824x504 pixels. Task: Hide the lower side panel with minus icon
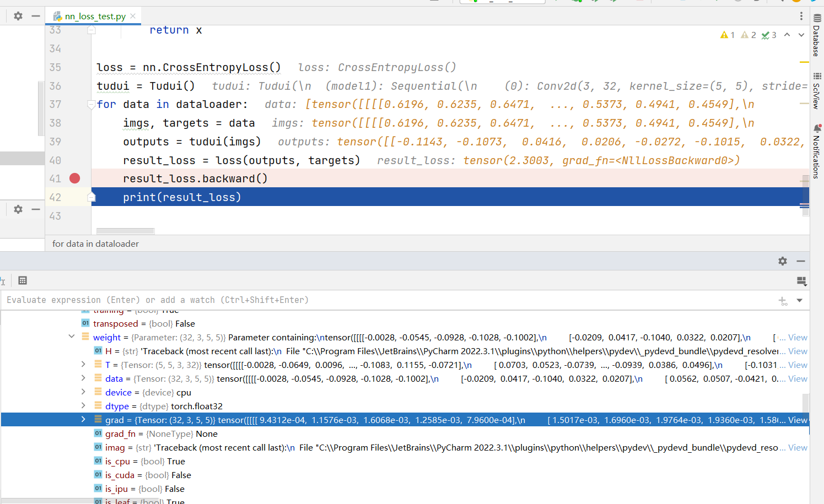click(x=36, y=209)
